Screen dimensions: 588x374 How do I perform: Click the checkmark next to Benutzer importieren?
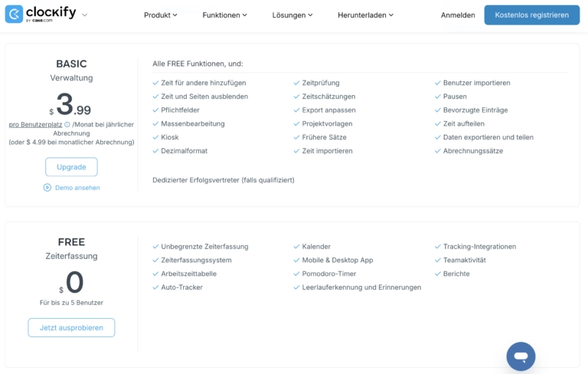point(438,83)
